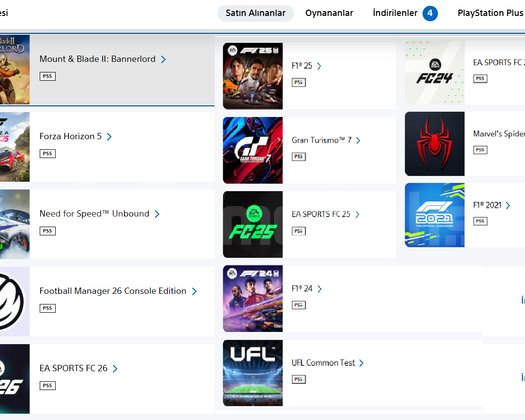Click the PS5 badge under Mount & Blade II
Viewport: 525px width, 420px height.
click(48, 76)
